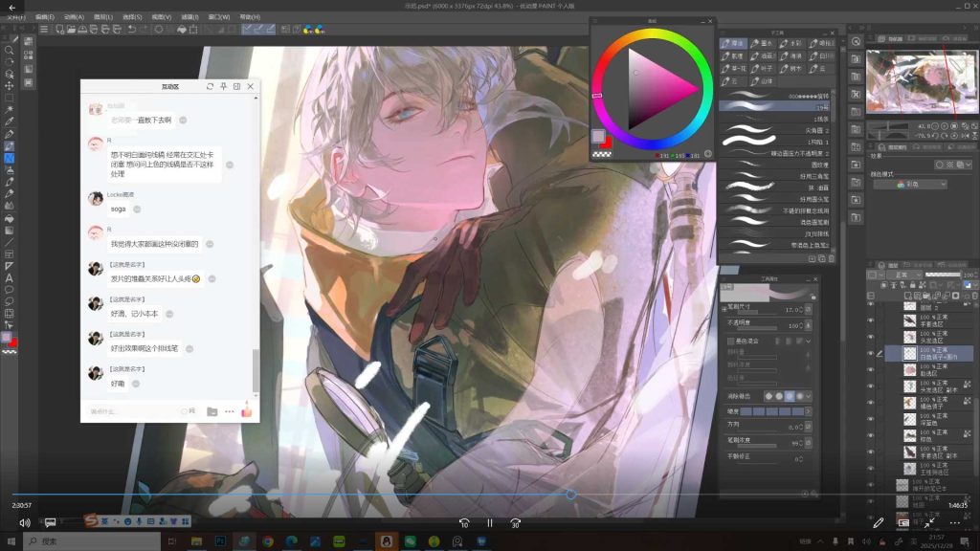Toggle the circle option beside chat input
The image size is (980, 551).
[185, 411]
